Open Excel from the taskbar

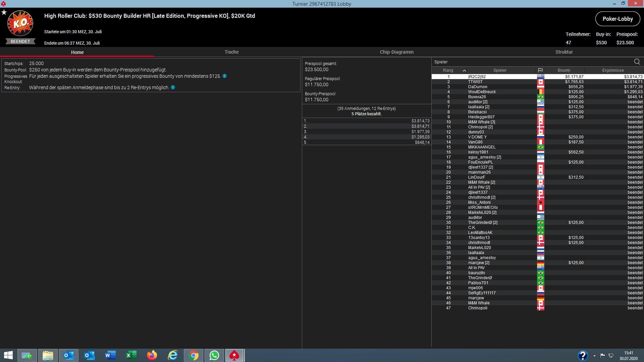tap(131, 355)
